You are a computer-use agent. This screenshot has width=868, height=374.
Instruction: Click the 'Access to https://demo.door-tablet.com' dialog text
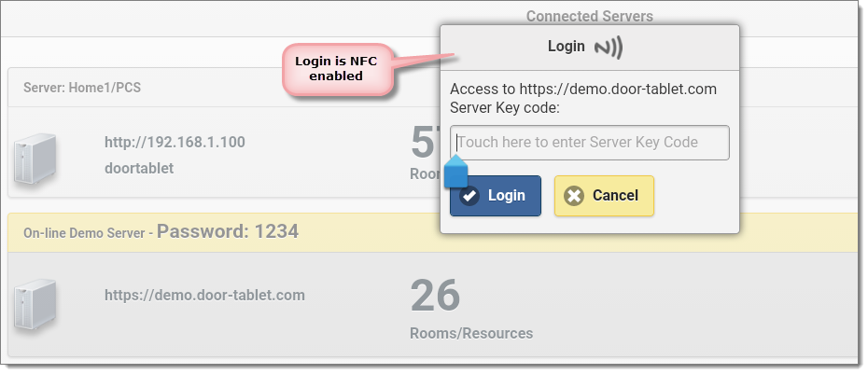click(583, 90)
